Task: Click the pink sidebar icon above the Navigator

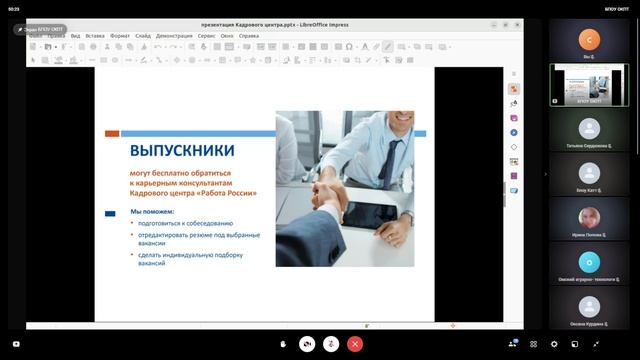Action: 514,118
